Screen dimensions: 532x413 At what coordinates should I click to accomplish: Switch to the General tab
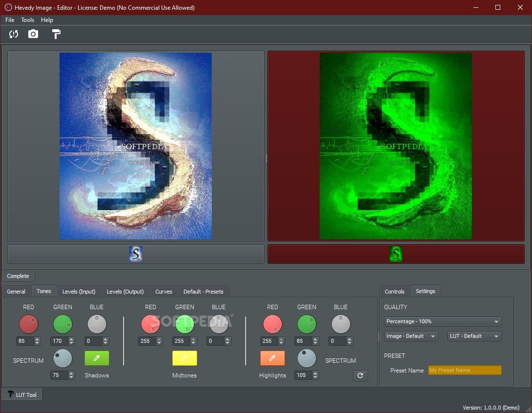(16, 292)
